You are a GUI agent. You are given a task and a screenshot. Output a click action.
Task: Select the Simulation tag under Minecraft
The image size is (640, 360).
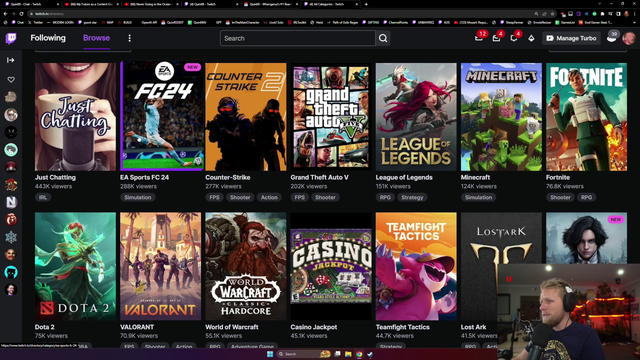point(478,197)
